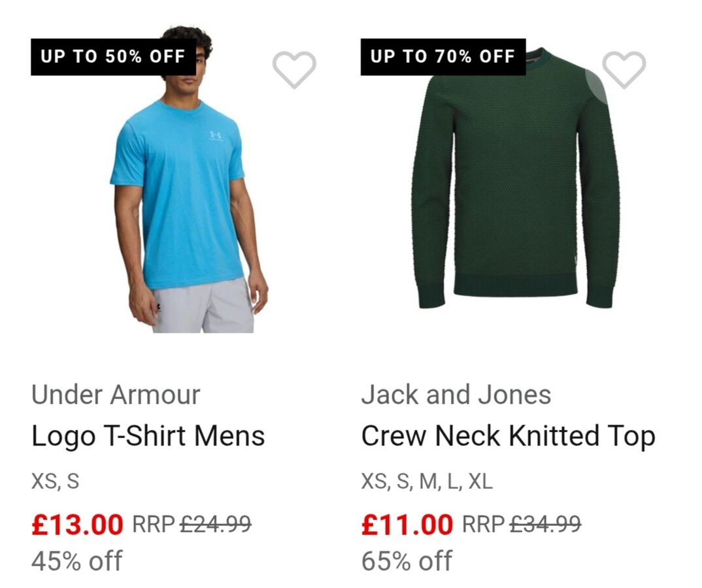Click the '65% off' discount text
This screenshot has height=588, width=702.
click(x=406, y=560)
